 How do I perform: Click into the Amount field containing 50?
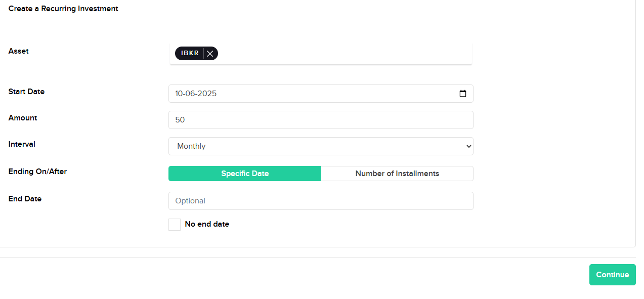click(x=321, y=120)
